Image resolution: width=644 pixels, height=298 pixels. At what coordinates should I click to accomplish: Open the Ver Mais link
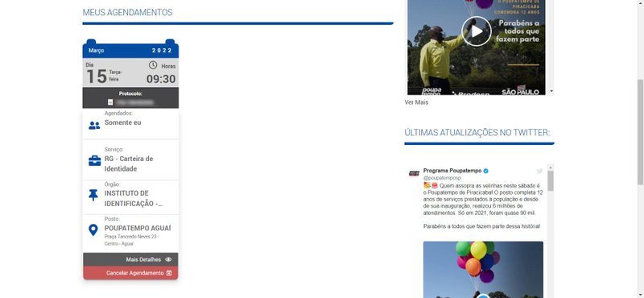point(416,102)
